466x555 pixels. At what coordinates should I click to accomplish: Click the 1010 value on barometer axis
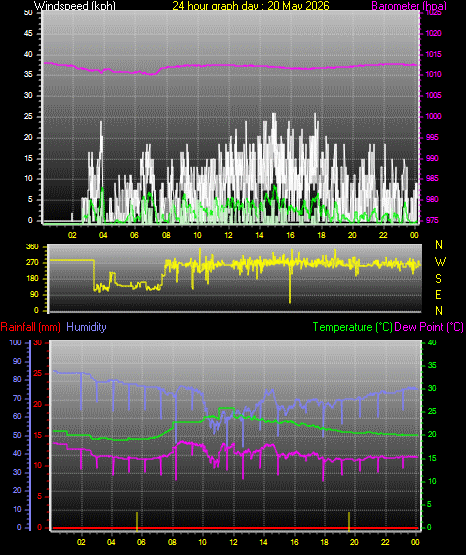coord(433,74)
